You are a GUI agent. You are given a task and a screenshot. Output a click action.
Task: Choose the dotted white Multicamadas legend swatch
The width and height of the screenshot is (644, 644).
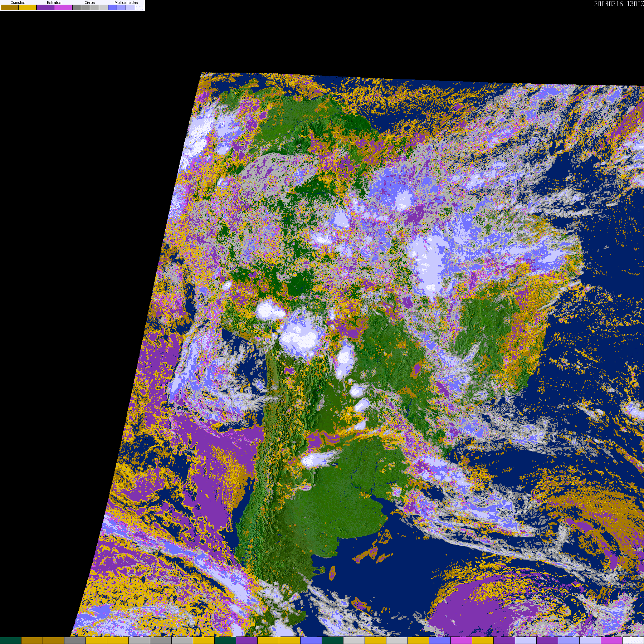pos(140,7)
